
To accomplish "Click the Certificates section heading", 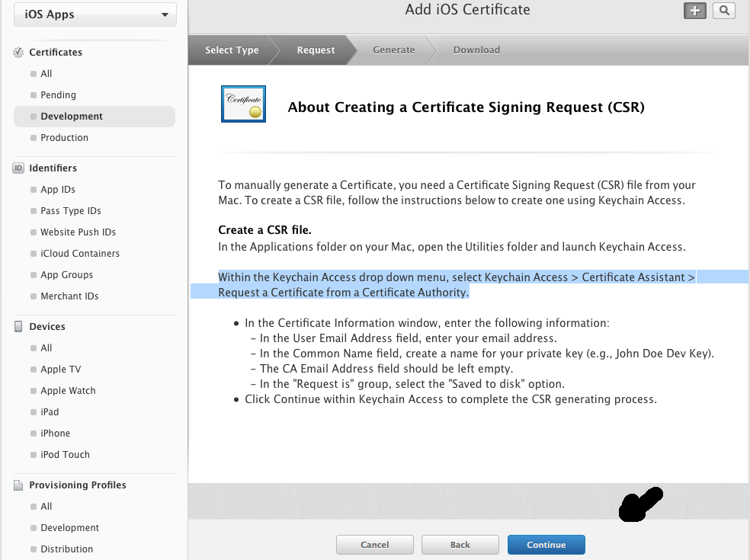I will click(56, 52).
